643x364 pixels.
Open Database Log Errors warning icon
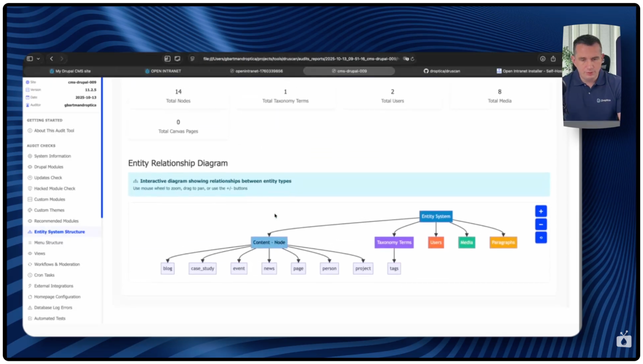tap(30, 307)
